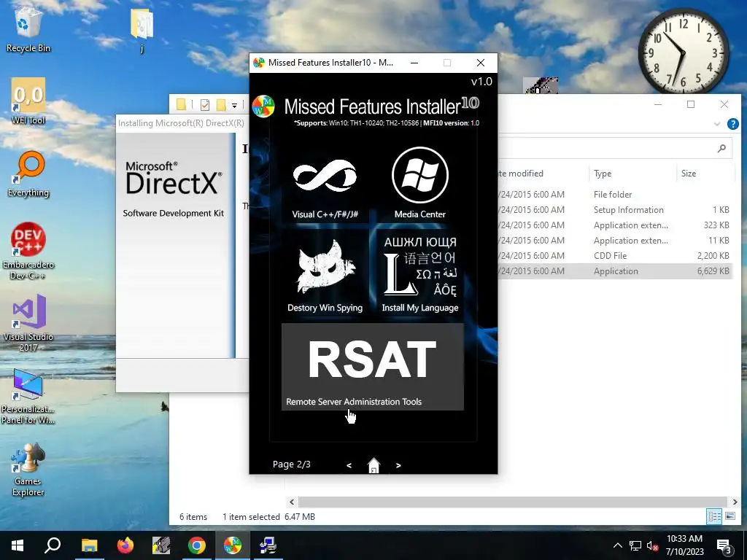Select the File folder row in Explorer
Viewport: 747px width, 560px height.
click(615, 194)
